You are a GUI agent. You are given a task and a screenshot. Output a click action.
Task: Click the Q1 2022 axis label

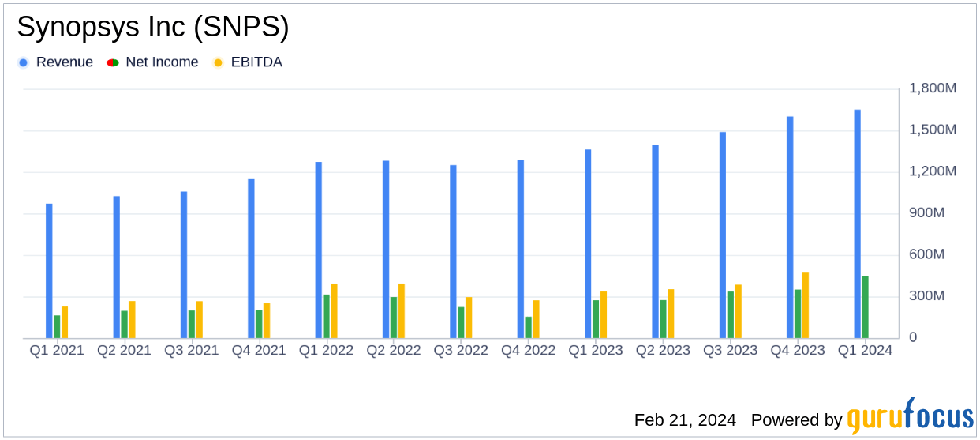pos(326,350)
